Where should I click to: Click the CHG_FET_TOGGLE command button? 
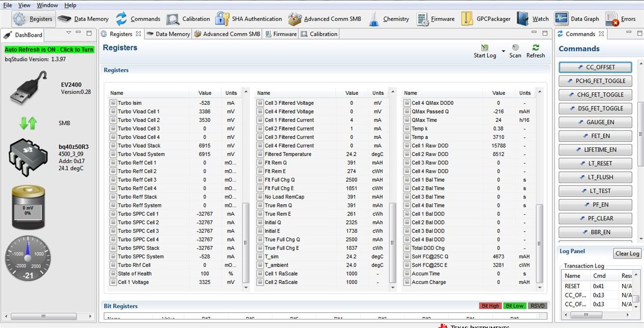pos(595,95)
